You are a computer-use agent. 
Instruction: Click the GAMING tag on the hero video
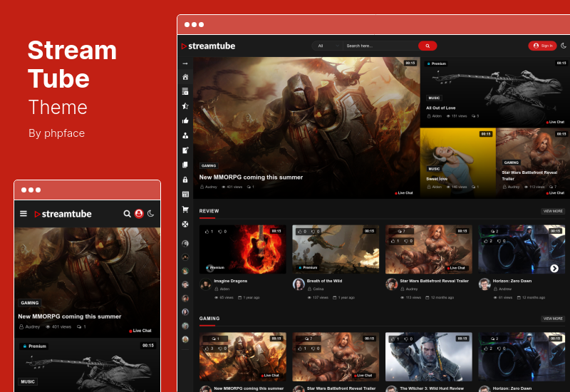[209, 165]
